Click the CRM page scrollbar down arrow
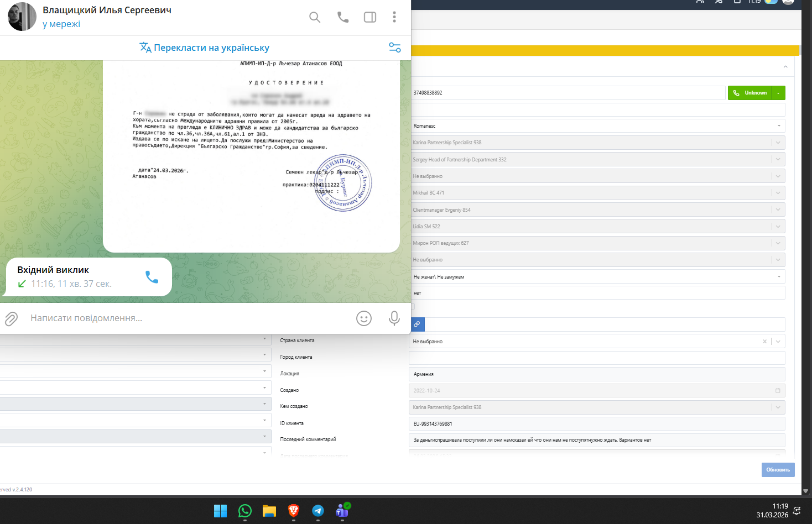 click(x=805, y=491)
